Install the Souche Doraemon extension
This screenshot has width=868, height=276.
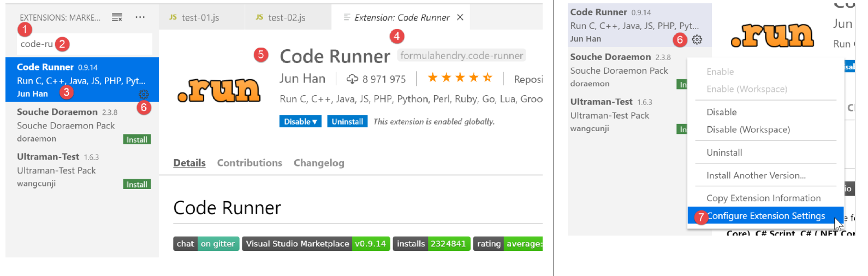click(136, 139)
